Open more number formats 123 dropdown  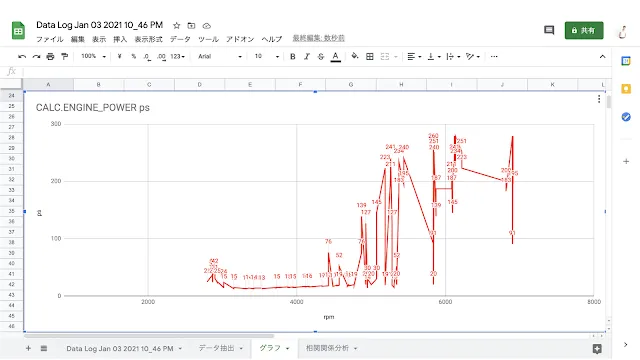pyautogui.click(x=178, y=56)
